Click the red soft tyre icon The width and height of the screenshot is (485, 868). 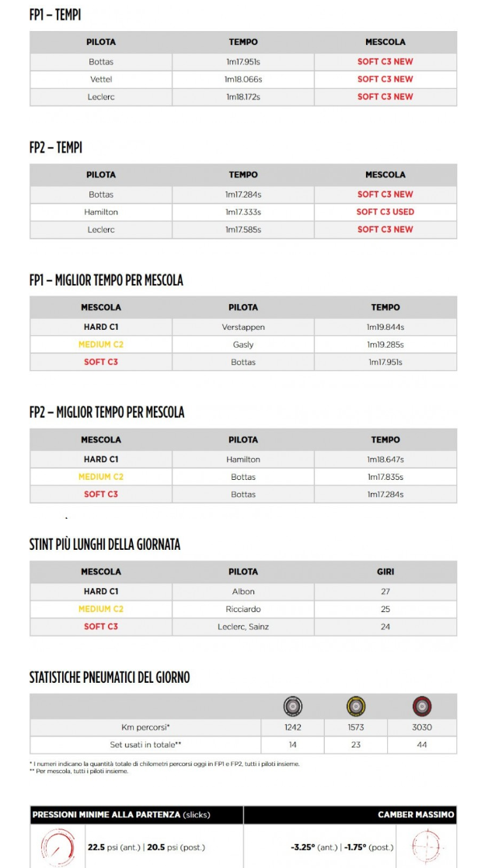point(422,707)
